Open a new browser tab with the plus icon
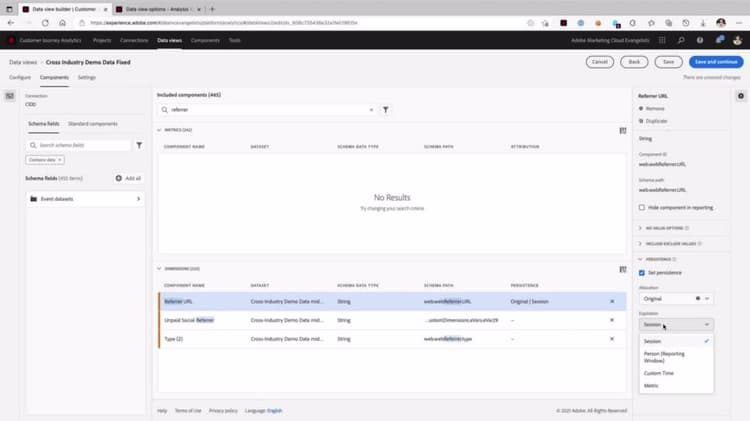This screenshot has height=421, width=750. (212, 9)
